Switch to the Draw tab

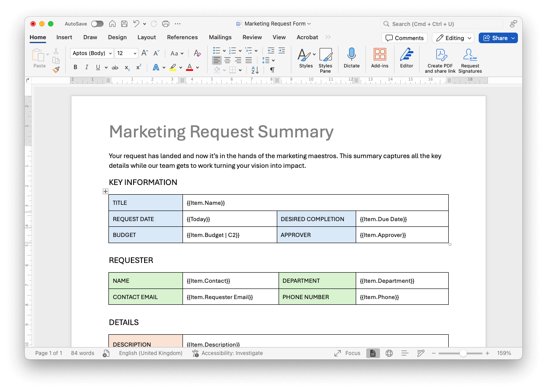click(90, 37)
